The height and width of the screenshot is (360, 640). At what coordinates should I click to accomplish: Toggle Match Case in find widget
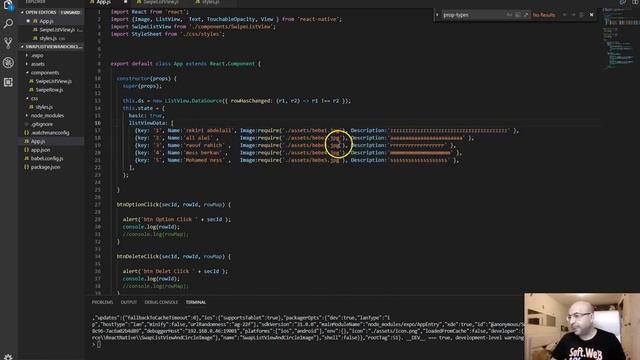tap(509, 15)
